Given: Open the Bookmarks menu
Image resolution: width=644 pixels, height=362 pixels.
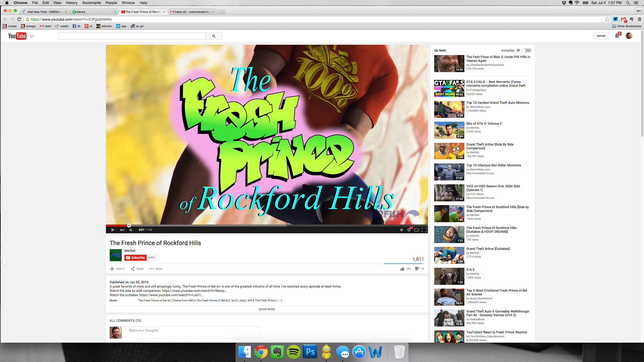Looking at the screenshot, I should 92,3.
